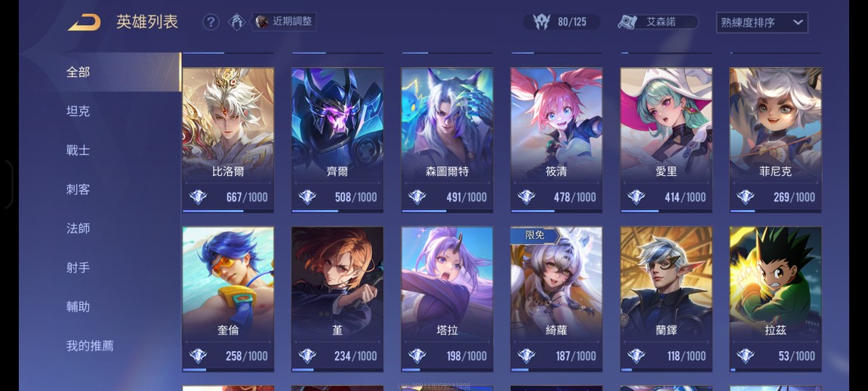The height and width of the screenshot is (391, 868).
Task: Switch to the 坦克 category
Action: tap(78, 111)
